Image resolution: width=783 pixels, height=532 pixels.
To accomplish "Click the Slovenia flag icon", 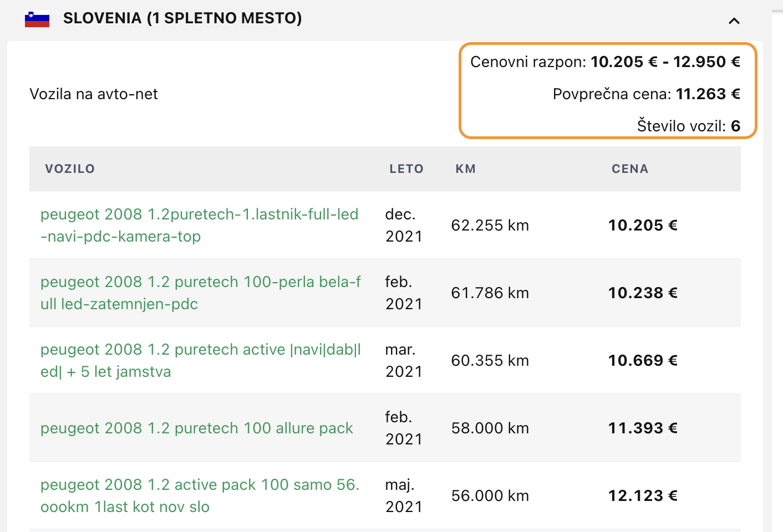I will [37, 19].
